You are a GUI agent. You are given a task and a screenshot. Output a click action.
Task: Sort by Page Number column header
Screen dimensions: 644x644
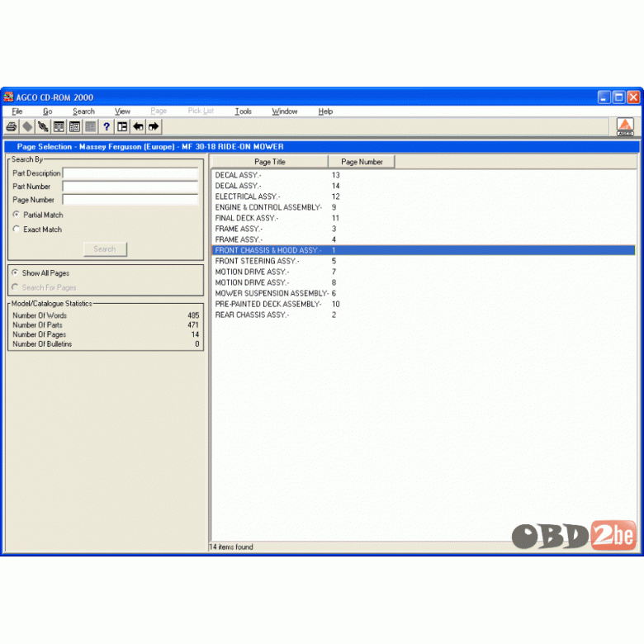pos(362,162)
